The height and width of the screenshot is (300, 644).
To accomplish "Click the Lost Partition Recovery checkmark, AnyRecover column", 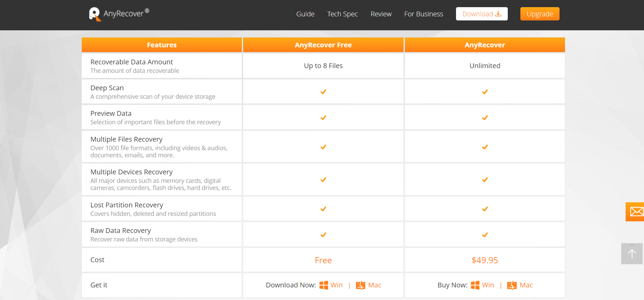I will (x=485, y=209).
